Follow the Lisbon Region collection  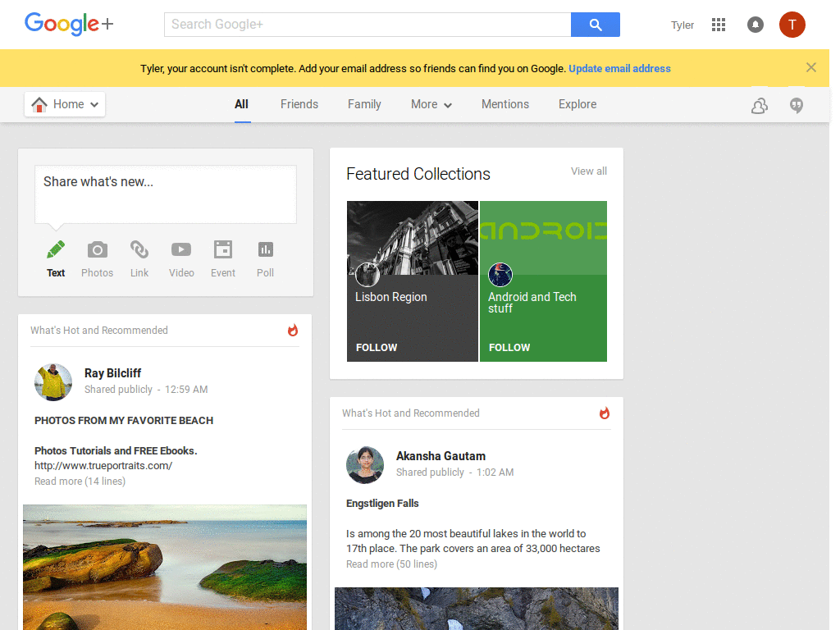[377, 347]
